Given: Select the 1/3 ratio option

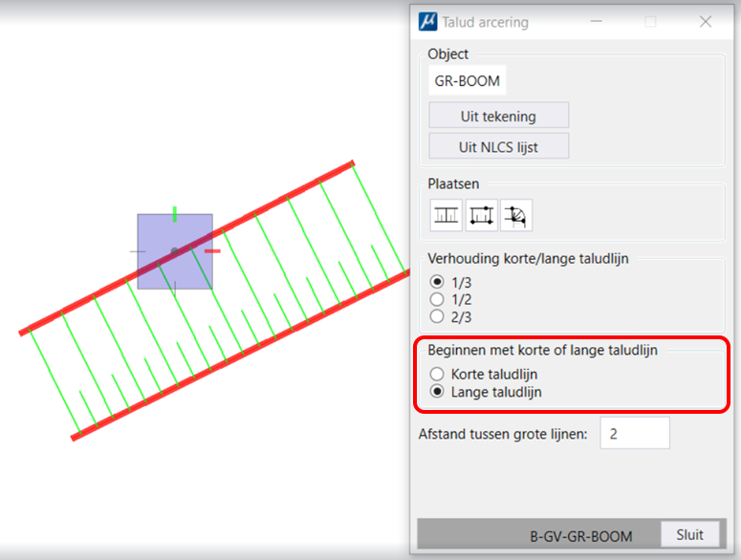Looking at the screenshot, I should tap(450, 282).
